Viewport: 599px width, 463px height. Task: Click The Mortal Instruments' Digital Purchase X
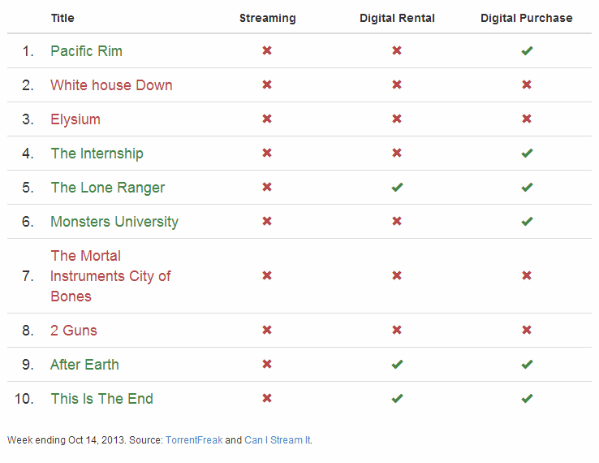coord(527,275)
